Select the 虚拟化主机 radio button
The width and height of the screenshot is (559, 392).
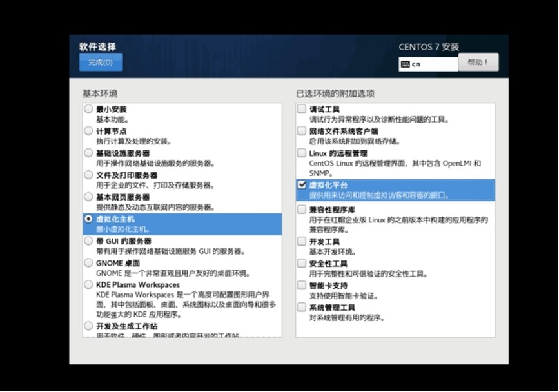point(88,219)
